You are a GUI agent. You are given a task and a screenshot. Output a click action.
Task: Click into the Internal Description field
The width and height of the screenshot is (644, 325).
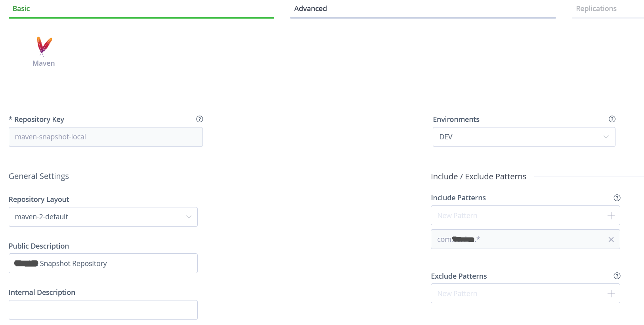pos(103,310)
